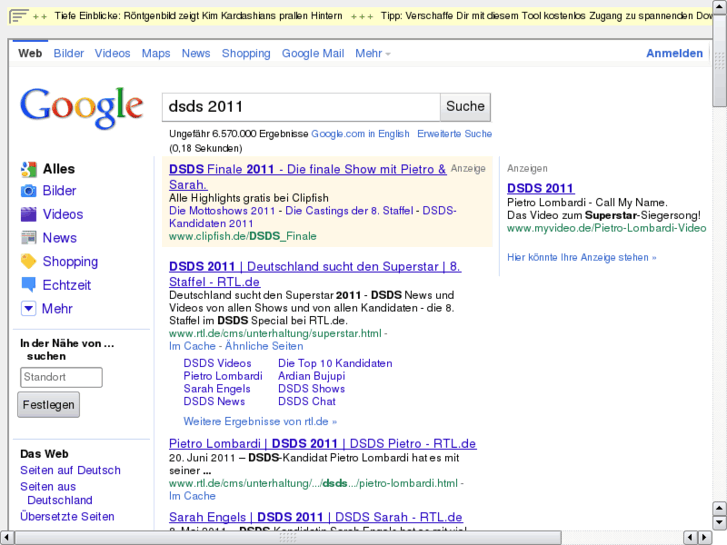Expand Mehr options in left sidebar

[28, 309]
